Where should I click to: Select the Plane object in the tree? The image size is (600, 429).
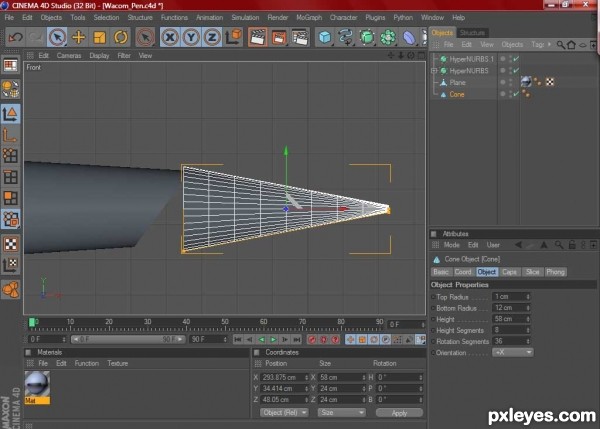click(457, 82)
